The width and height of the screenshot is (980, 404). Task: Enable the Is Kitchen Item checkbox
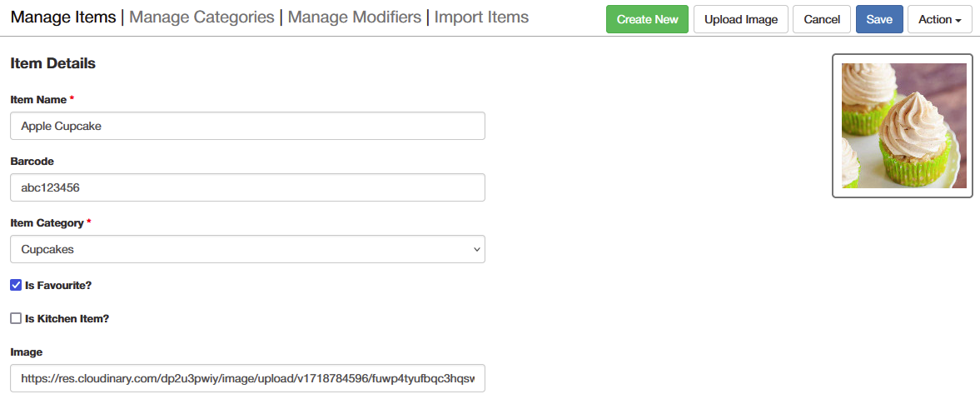tap(17, 318)
